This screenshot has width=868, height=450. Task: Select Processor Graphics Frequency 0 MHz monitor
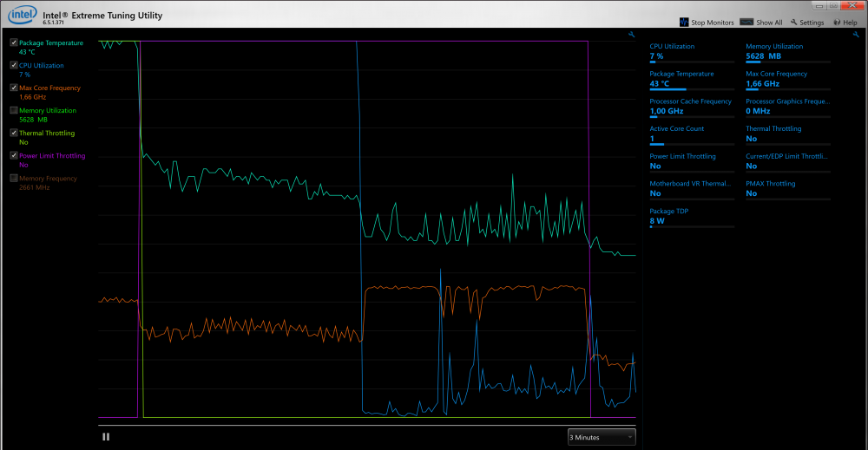tap(788, 107)
